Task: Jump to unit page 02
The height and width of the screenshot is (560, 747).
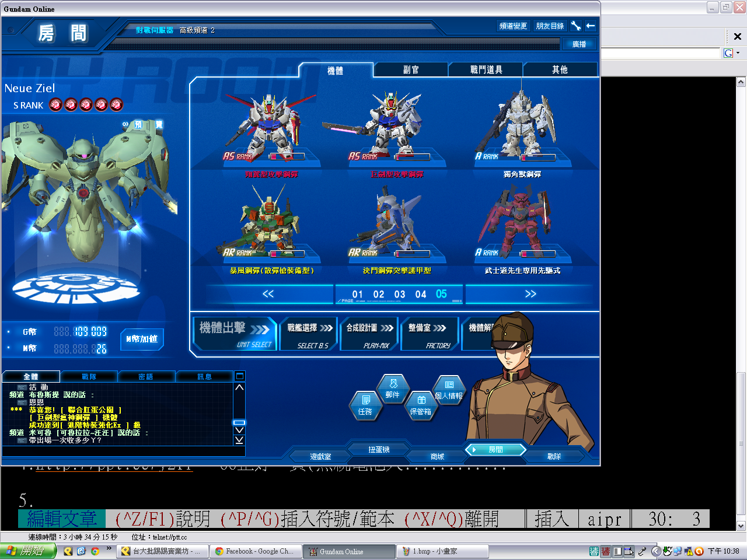Action: click(379, 295)
